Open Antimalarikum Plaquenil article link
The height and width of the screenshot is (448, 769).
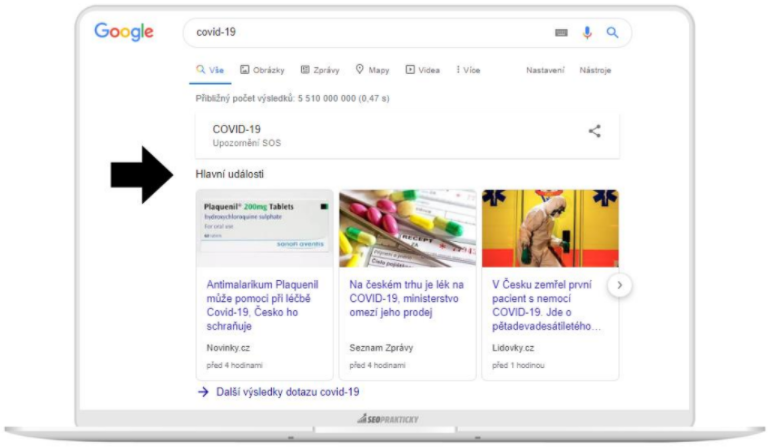262,305
